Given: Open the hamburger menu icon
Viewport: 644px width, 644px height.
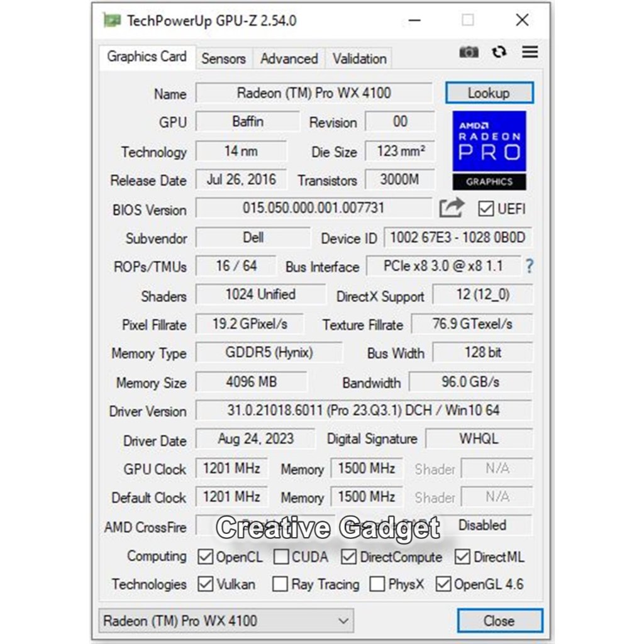Looking at the screenshot, I should click(530, 52).
